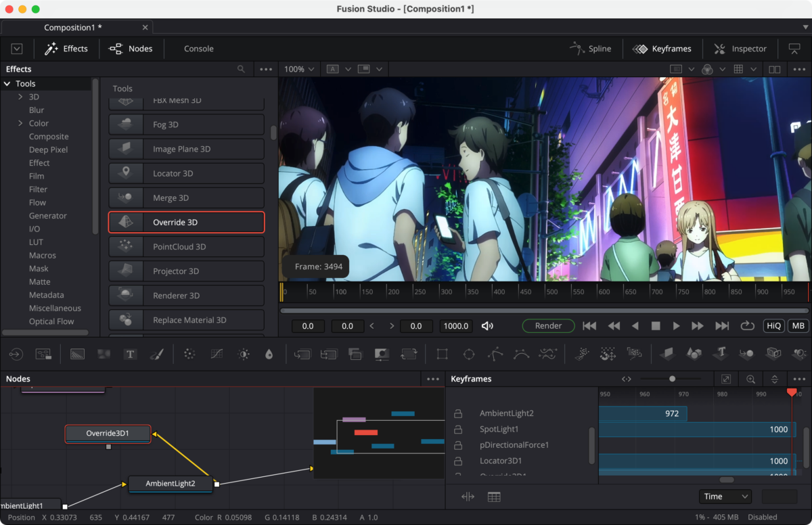Open the Effects panel options menu

(266, 69)
